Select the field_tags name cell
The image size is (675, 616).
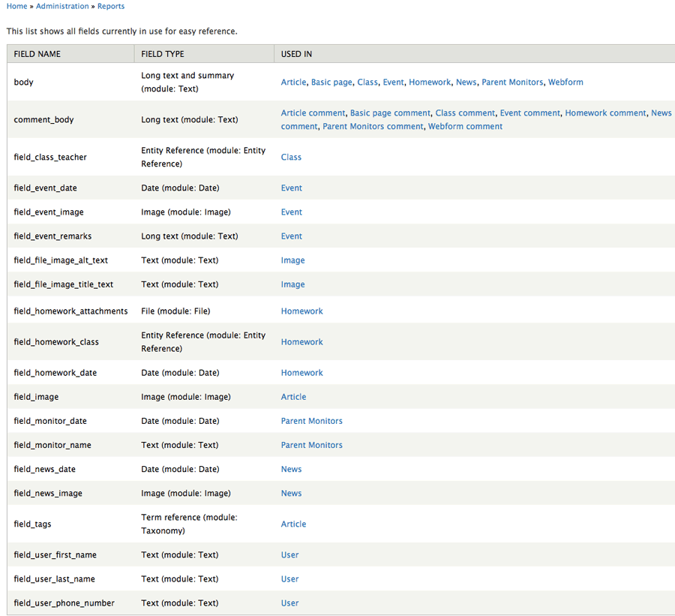[70, 524]
